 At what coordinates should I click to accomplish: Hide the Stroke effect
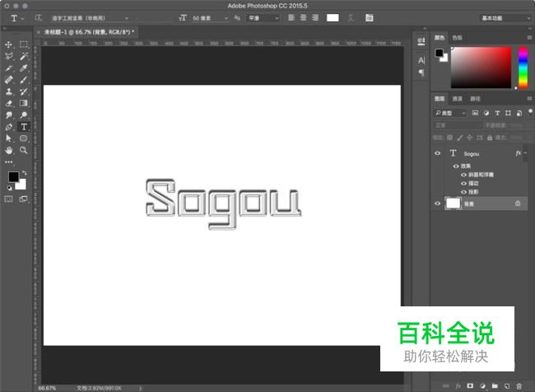[x=463, y=184]
